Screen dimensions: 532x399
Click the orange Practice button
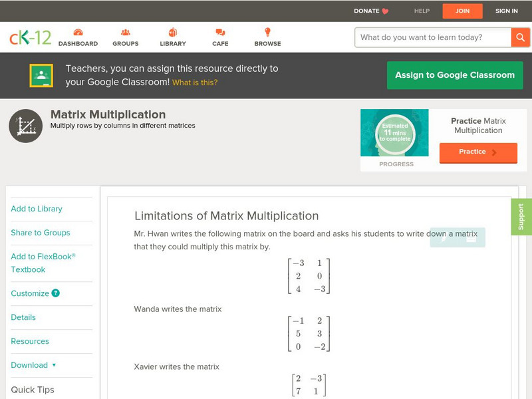(x=478, y=153)
